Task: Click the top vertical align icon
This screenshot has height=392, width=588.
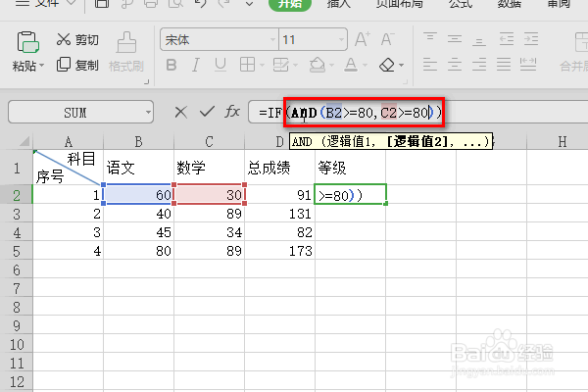Action: click(x=430, y=38)
